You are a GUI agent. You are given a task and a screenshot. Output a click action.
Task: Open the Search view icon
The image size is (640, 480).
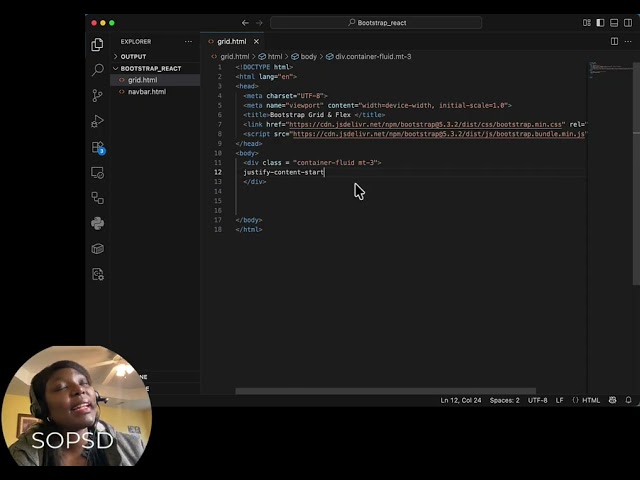click(98, 70)
